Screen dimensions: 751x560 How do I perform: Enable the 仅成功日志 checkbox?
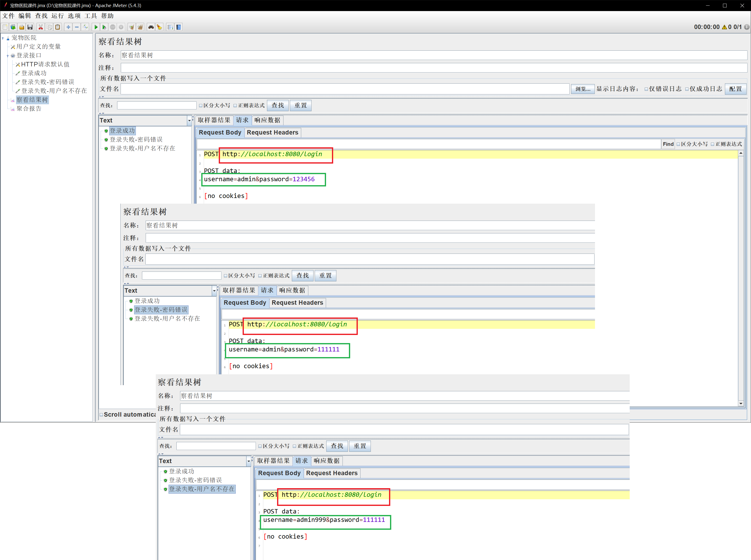tap(687, 89)
